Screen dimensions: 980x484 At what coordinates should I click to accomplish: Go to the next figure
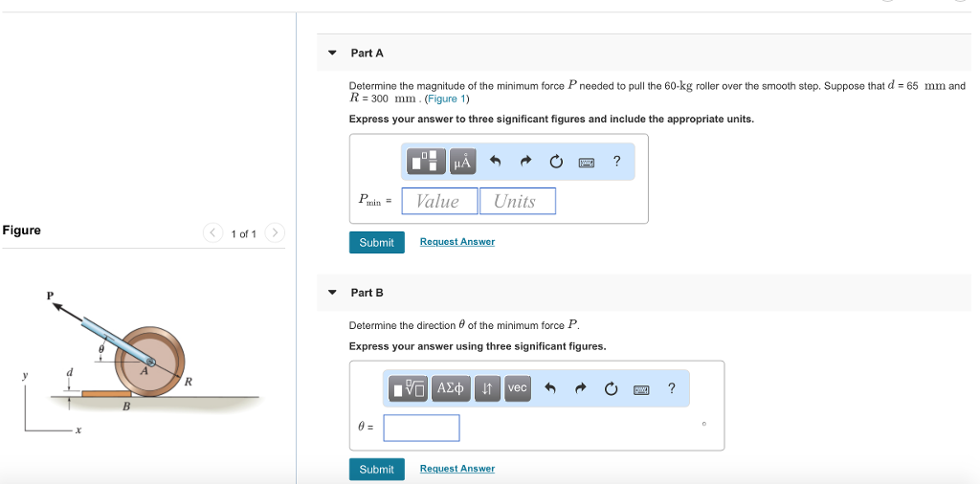pyautogui.click(x=275, y=232)
